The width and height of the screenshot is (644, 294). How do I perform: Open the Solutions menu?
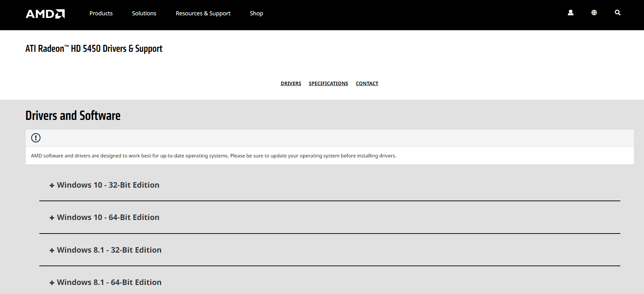click(x=144, y=13)
